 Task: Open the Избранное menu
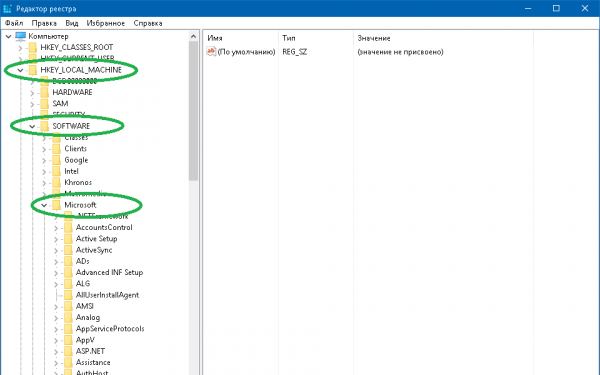[x=106, y=23]
